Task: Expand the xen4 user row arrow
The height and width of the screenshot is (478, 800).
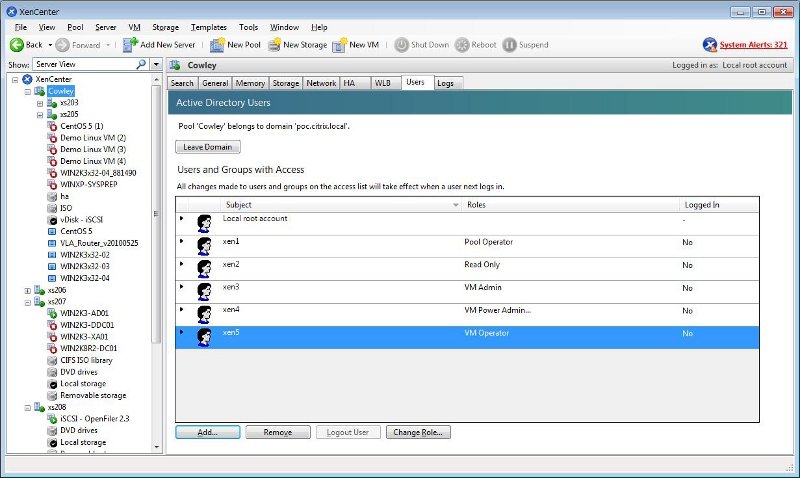Action: 181,309
